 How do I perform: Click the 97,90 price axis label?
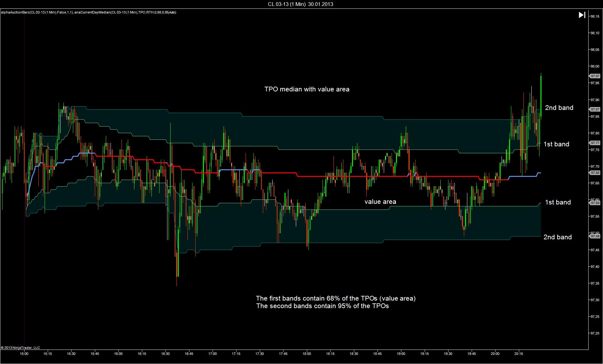pyautogui.click(x=595, y=100)
